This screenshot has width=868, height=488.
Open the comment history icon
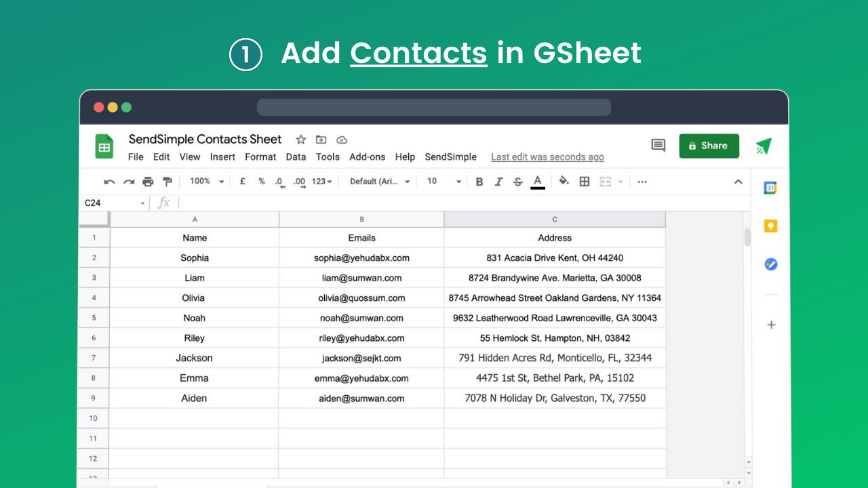pos(658,146)
